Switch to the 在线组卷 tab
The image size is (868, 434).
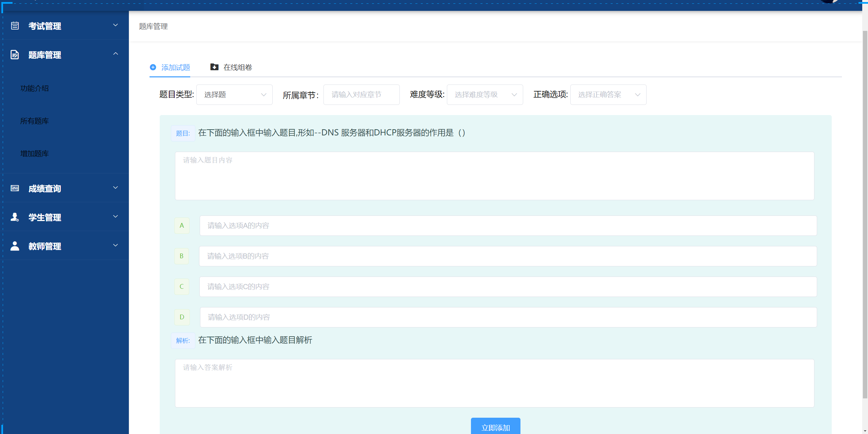coord(237,67)
